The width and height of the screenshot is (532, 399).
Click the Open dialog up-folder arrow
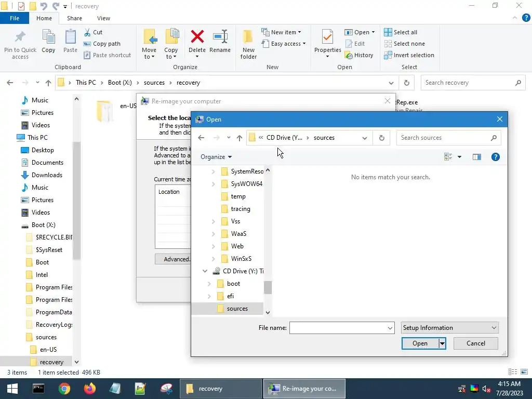(240, 138)
